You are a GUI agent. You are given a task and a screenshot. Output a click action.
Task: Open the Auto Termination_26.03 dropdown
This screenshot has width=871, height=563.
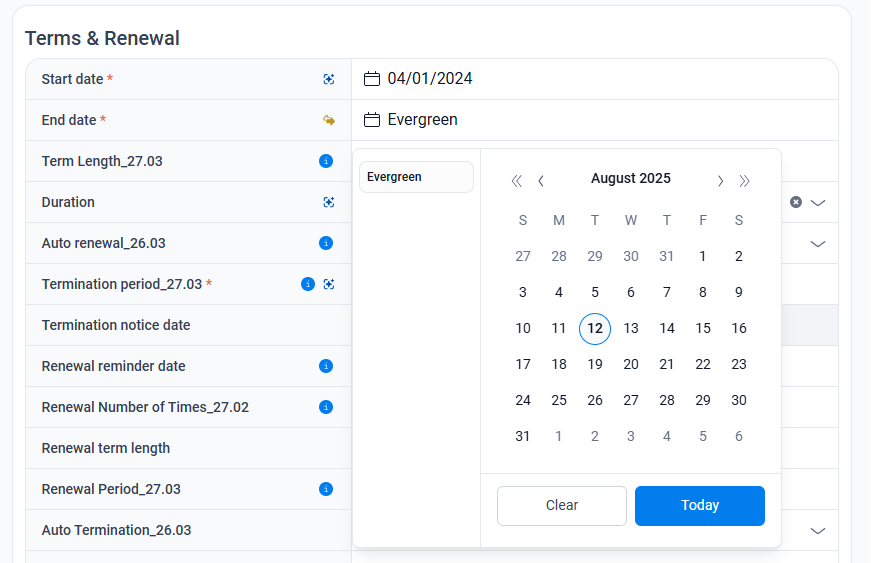point(818,530)
